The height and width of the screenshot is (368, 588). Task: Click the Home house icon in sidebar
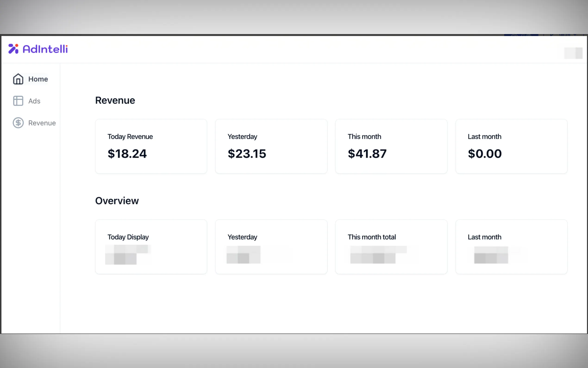tap(18, 79)
